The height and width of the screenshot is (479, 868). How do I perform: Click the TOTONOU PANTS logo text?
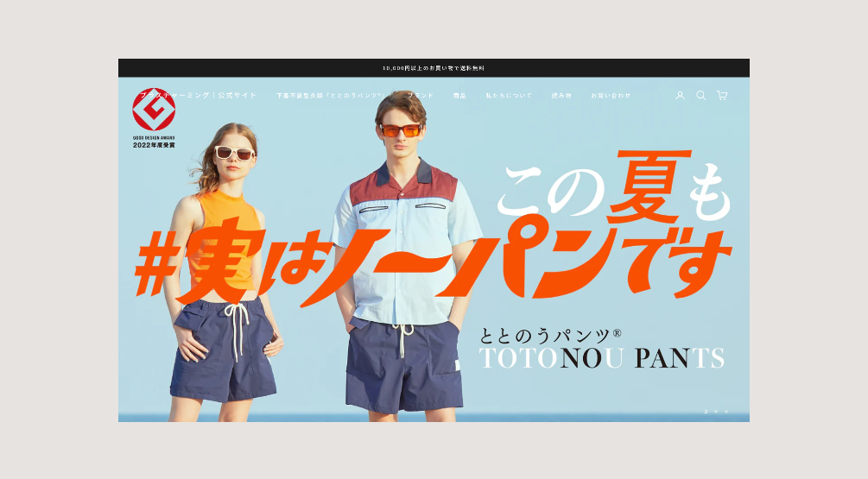(601, 358)
